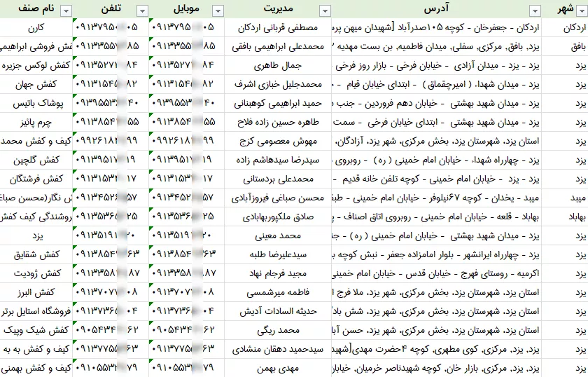Click cell محمدعلی ابراهیمی بافقی
The width and height of the screenshot is (588, 377).
tap(278, 46)
